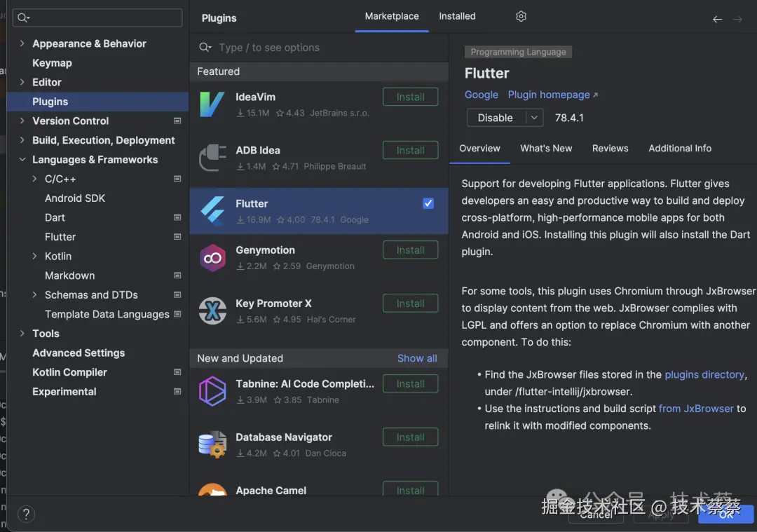Click the Key Promoter X logo
757x532 pixels.
tap(212, 311)
